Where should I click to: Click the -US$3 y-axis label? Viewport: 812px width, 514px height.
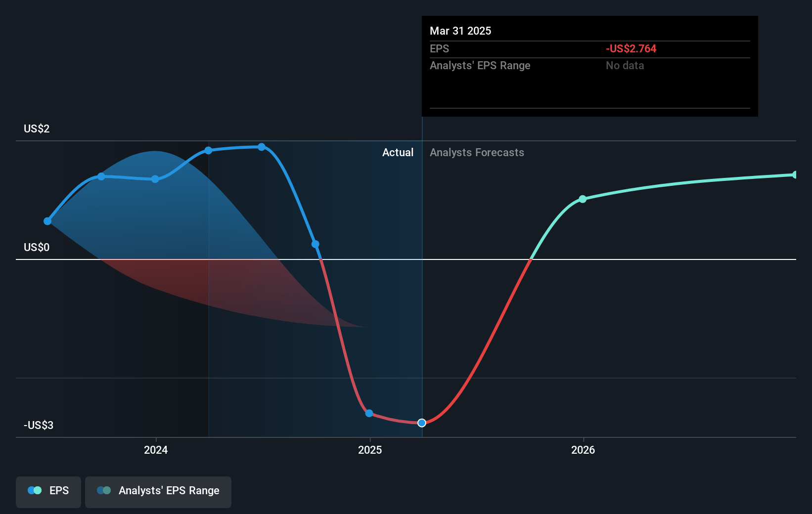(39, 425)
